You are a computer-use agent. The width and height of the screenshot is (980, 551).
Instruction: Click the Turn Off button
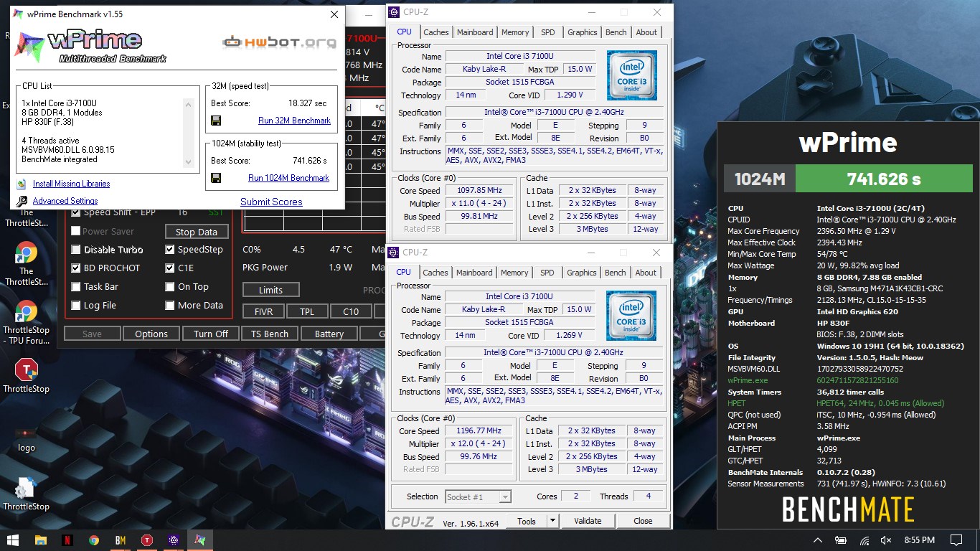(211, 334)
